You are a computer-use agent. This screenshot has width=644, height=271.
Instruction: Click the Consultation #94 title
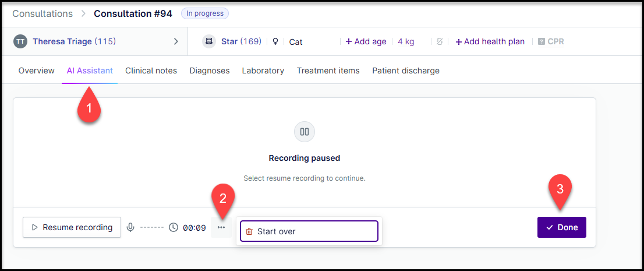tap(133, 13)
